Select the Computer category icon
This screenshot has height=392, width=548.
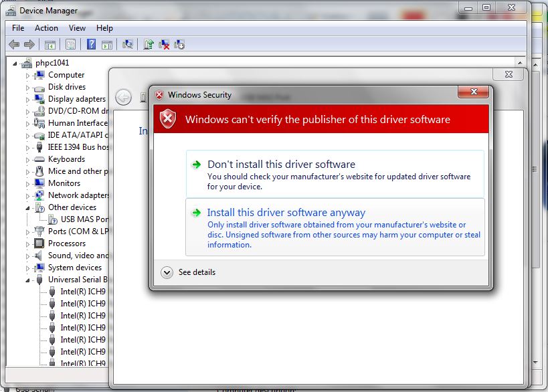(x=39, y=75)
